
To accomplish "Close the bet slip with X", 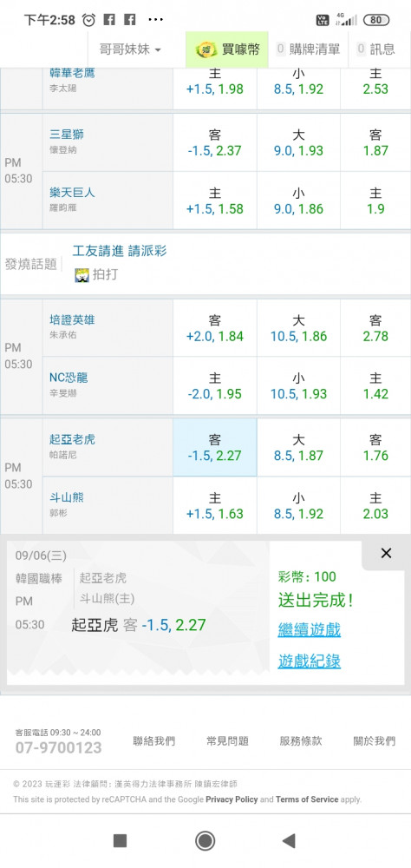I will coord(386,553).
